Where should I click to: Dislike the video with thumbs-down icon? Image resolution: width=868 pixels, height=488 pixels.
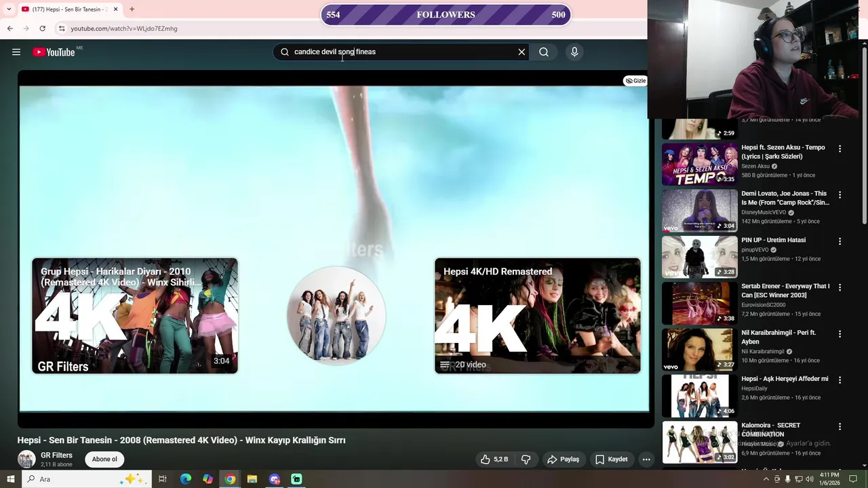click(526, 460)
